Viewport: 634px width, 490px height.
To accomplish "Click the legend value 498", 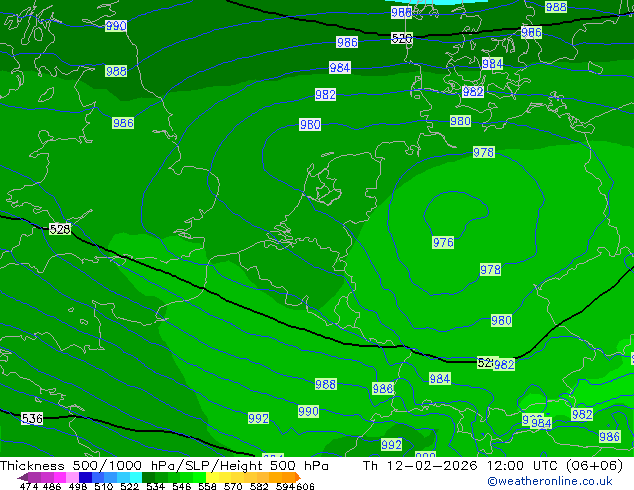I will [77, 486].
